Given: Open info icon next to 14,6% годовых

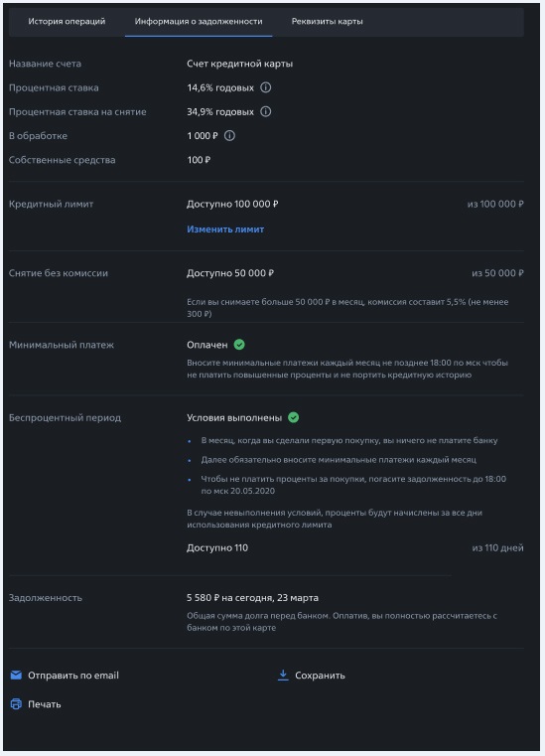Looking at the screenshot, I should pos(265,87).
